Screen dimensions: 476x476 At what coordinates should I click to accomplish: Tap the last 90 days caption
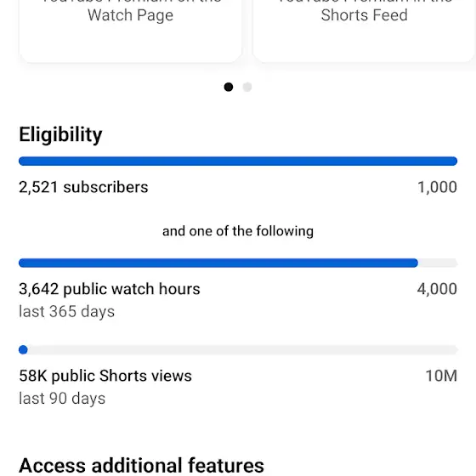(62, 399)
